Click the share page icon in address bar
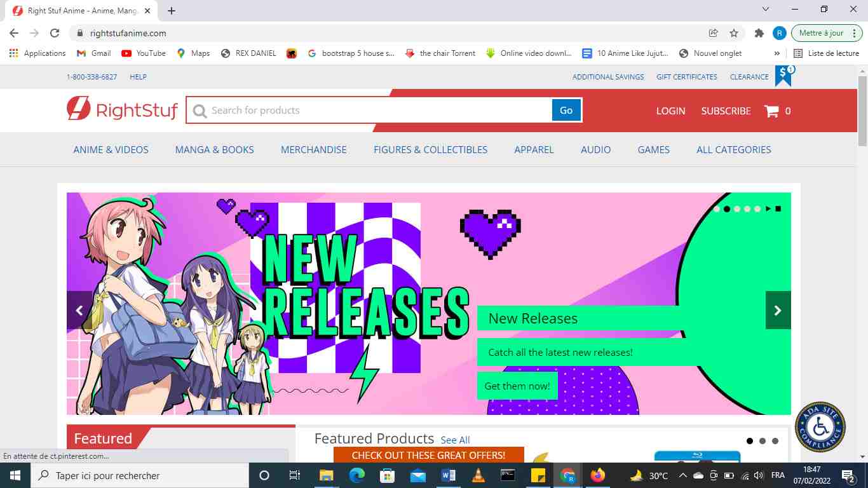The height and width of the screenshot is (488, 868). [x=714, y=33]
